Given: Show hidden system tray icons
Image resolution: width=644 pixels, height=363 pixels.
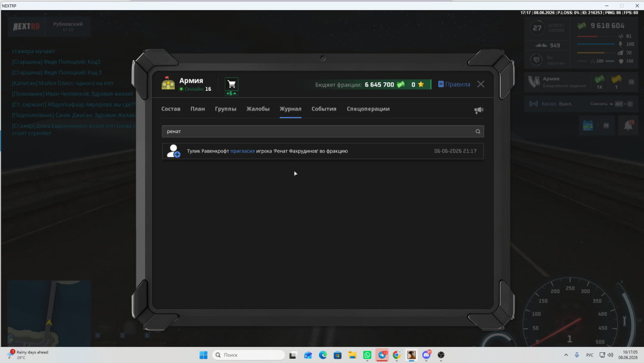Looking at the screenshot, I should point(566,355).
